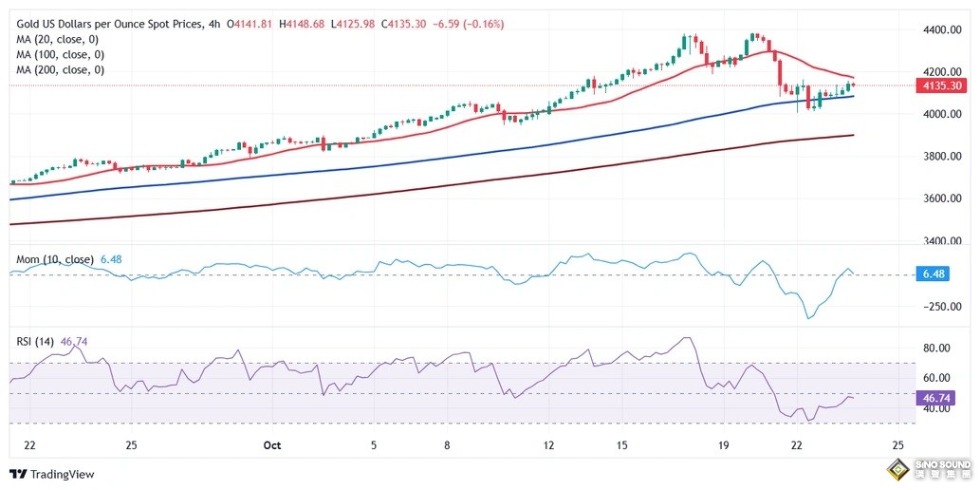
Task: Select the Mom (10, close) indicator label
Action: click(55, 259)
